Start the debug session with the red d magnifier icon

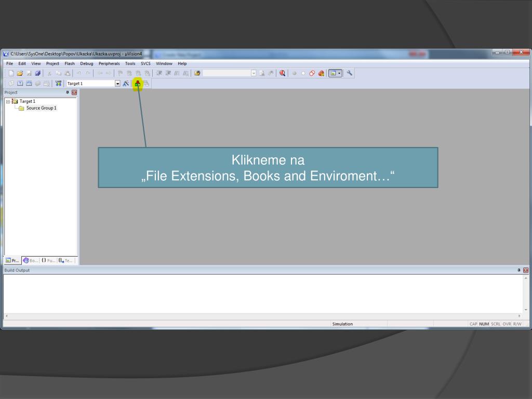pos(282,73)
